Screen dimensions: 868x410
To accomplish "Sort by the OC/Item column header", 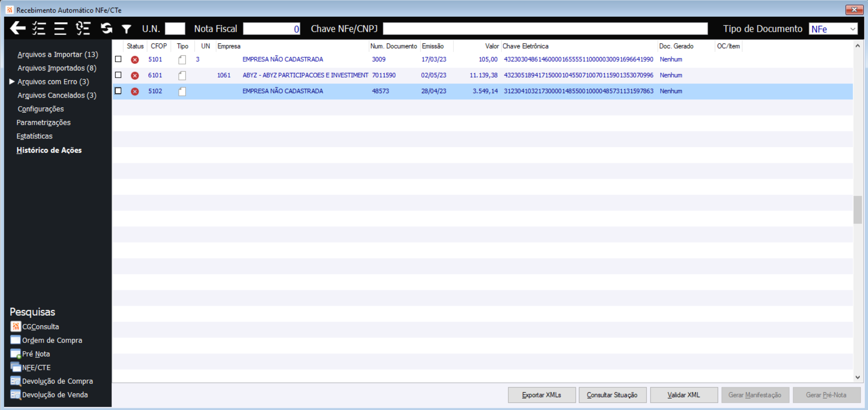I will (x=728, y=46).
